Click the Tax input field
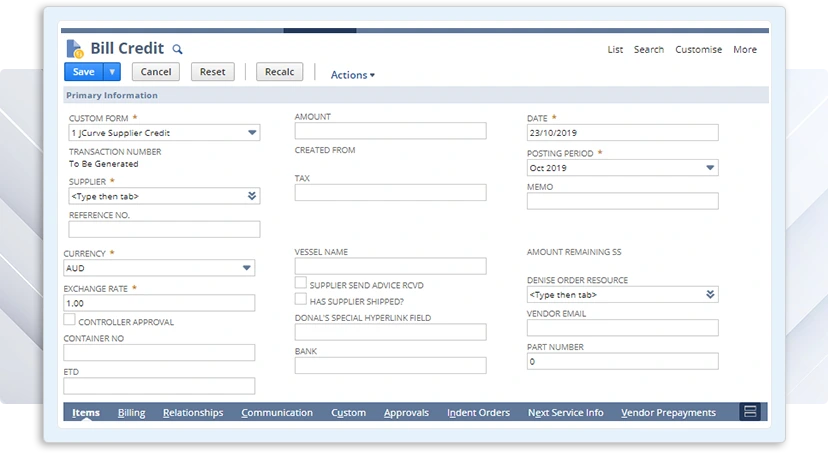The width and height of the screenshot is (828, 453). 391,192
